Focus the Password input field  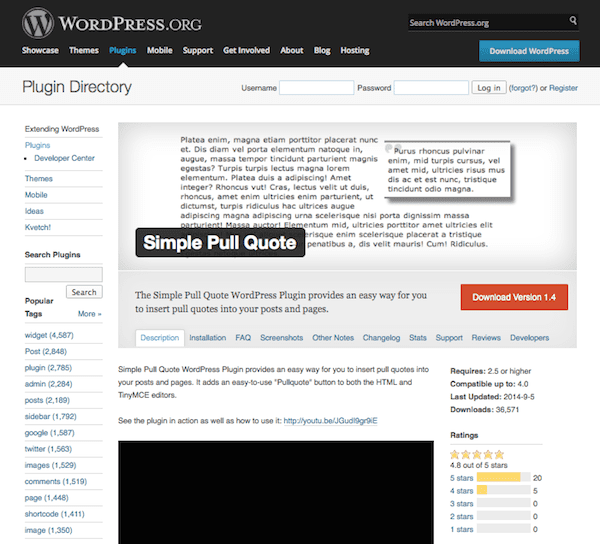tap(431, 88)
